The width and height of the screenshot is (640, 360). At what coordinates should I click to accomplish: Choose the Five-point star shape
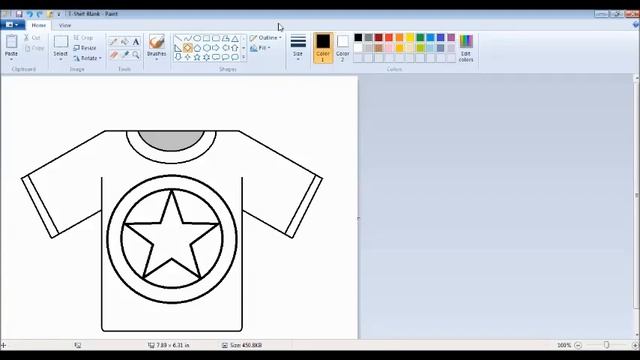(197, 57)
